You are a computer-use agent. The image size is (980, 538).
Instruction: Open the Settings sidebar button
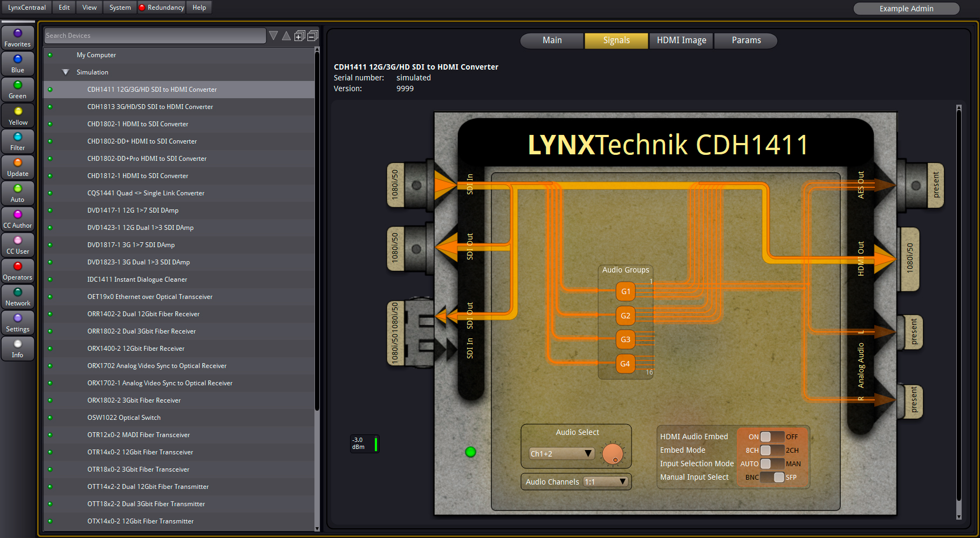click(x=18, y=323)
